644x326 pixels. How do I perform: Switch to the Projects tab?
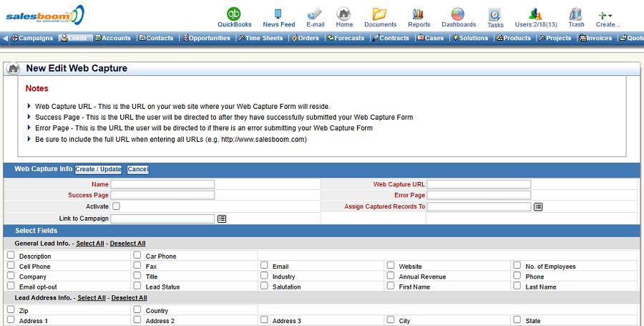555,38
